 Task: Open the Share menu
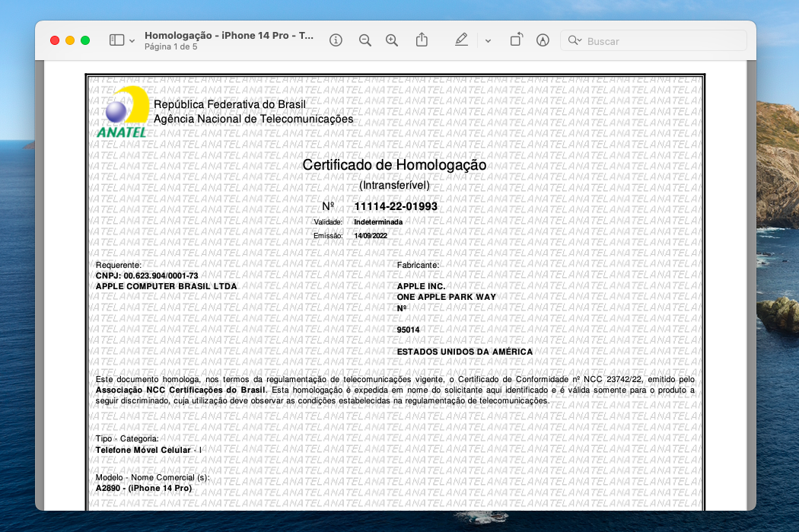tap(422, 40)
